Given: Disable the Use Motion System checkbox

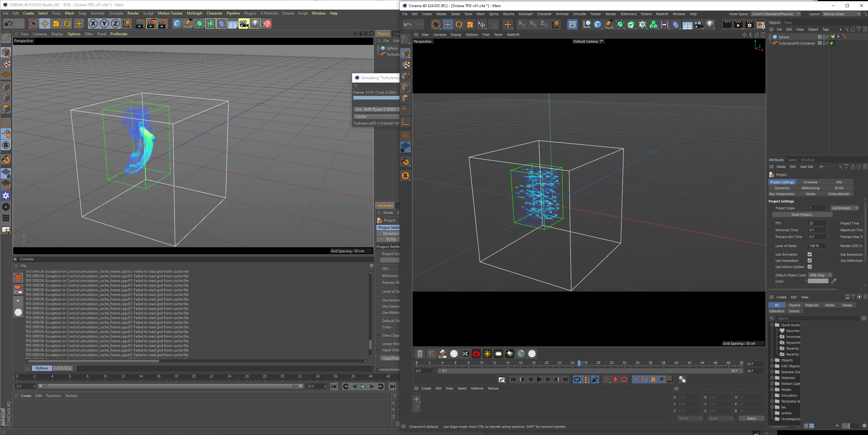Looking at the screenshot, I should [810, 267].
